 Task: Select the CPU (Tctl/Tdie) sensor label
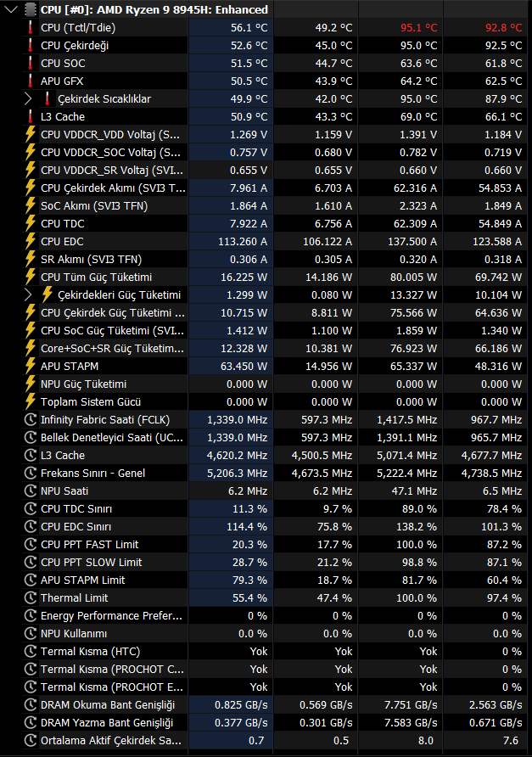click(x=78, y=27)
